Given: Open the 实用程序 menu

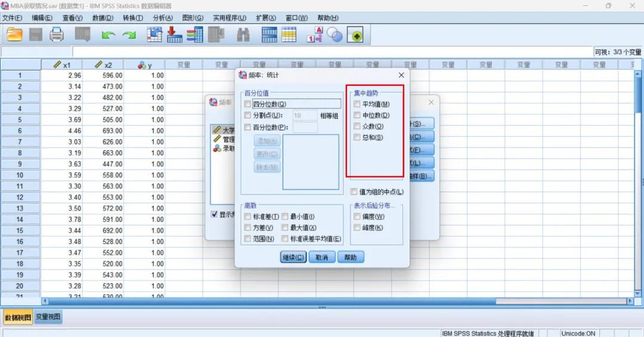Looking at the screenshot, I should [x=230, y=18].
